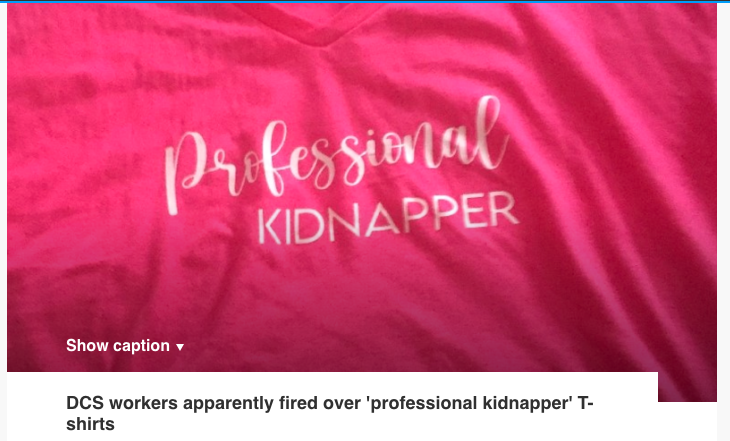Click the word "shirts" on the headline's second line
Screen dimensions: 730x441
click(x=90, y=424)
